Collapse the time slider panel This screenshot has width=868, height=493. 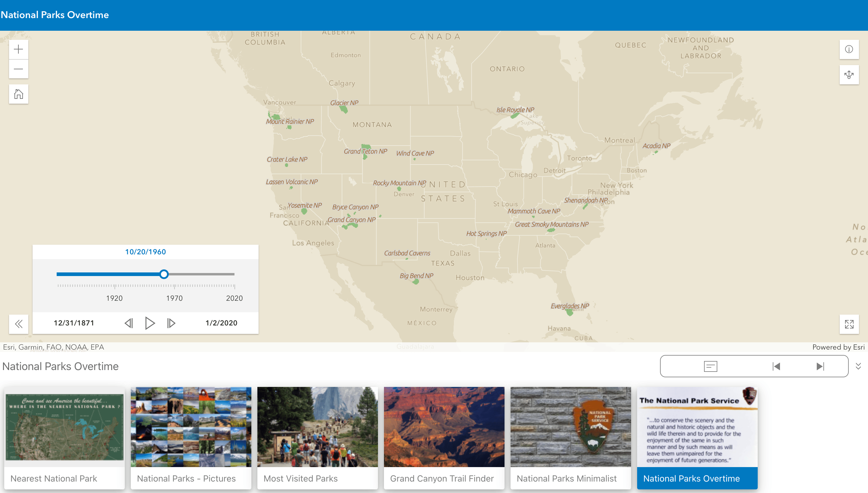19,324
